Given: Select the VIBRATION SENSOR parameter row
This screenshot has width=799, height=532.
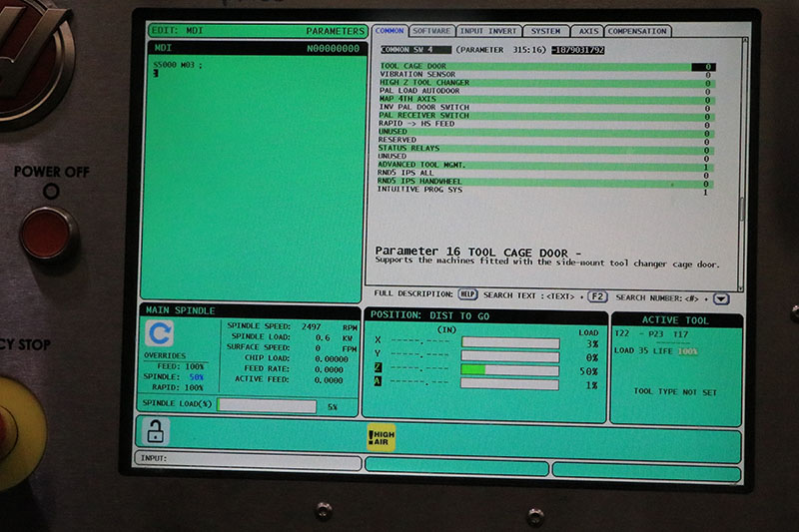Looking at the screenshot, I should [x=546, y=75].
